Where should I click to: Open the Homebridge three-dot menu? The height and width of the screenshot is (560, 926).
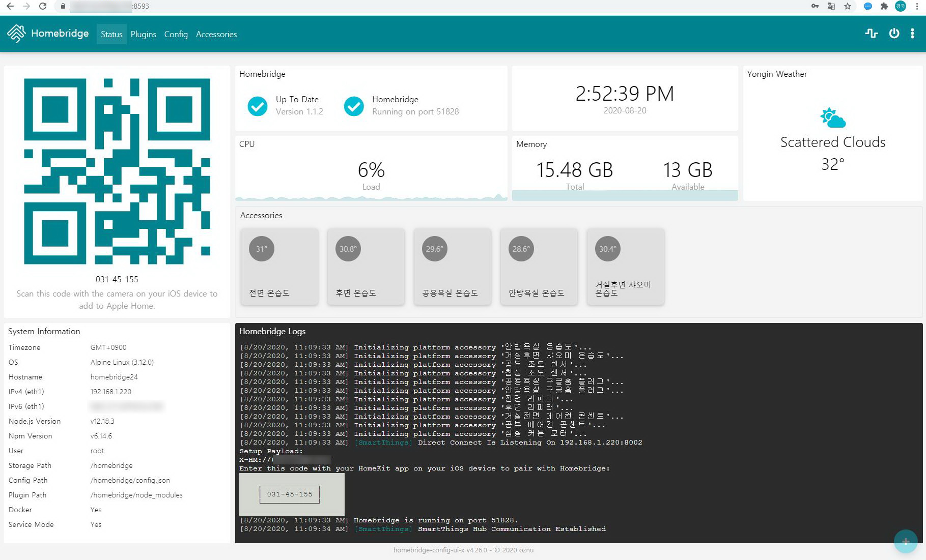(912, 34)
